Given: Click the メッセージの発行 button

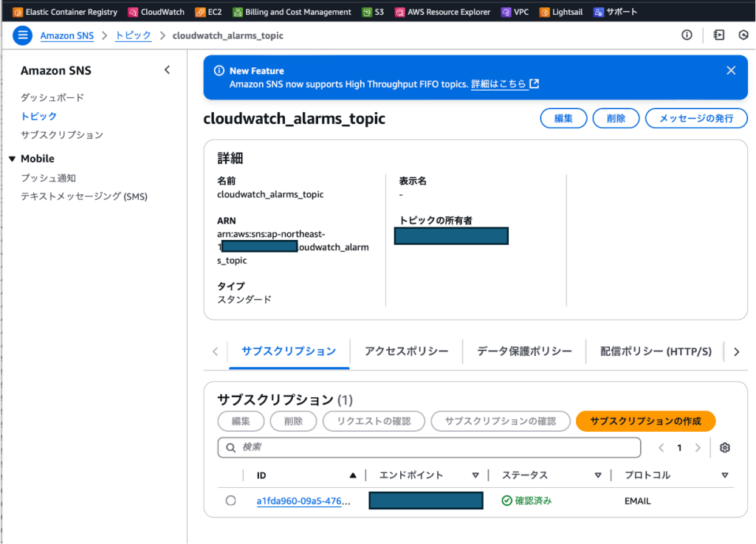Looking at the screenshot, I should pos(695,119).
